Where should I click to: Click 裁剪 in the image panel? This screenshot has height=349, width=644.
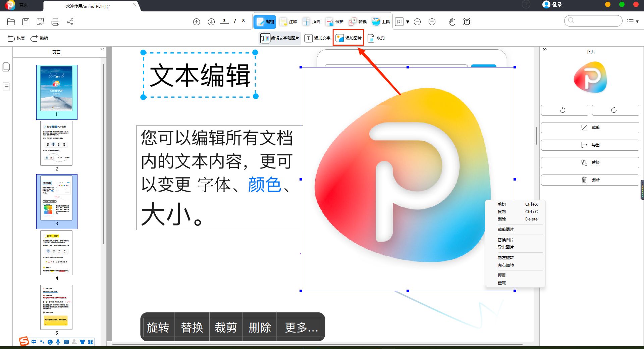(x=589, y=127)
